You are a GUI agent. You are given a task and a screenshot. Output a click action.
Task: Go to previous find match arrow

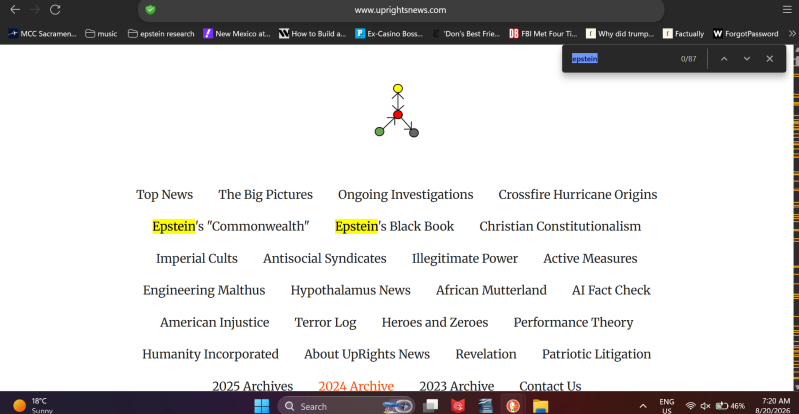click(724, 59)
